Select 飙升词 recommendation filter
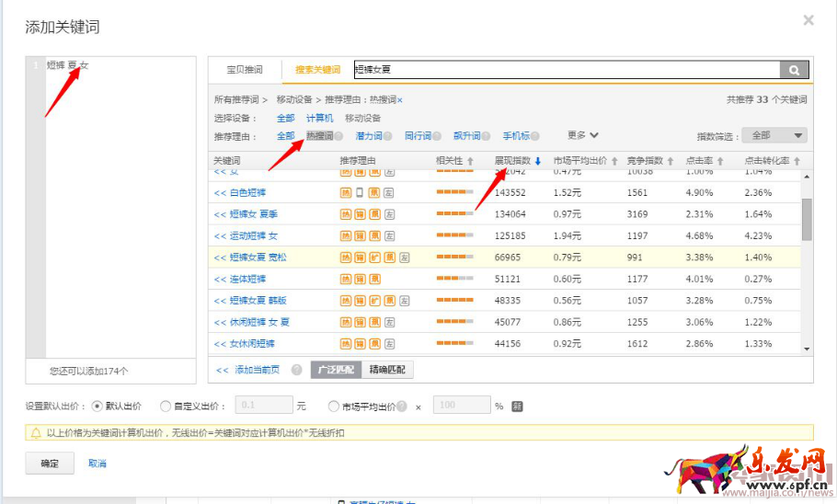Viewport: 837px width, 504px height. (x=467, y=136)
